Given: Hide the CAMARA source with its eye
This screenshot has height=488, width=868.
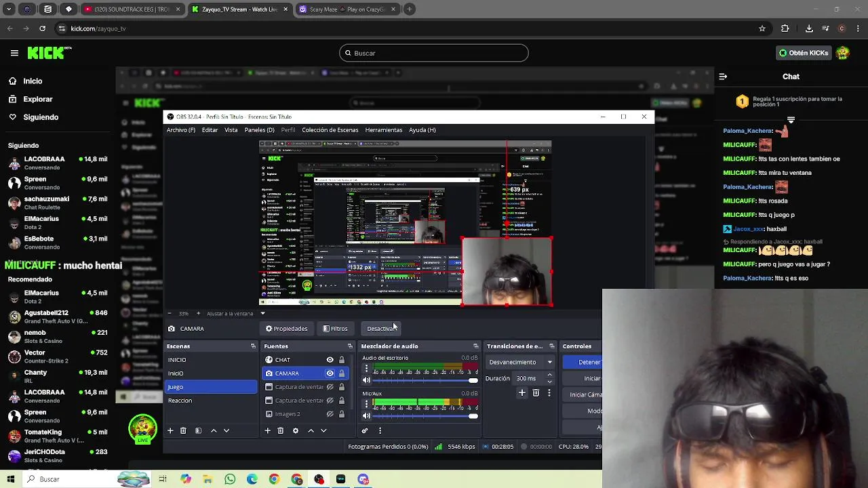Looking at the screenshot, I should (330, 373).
